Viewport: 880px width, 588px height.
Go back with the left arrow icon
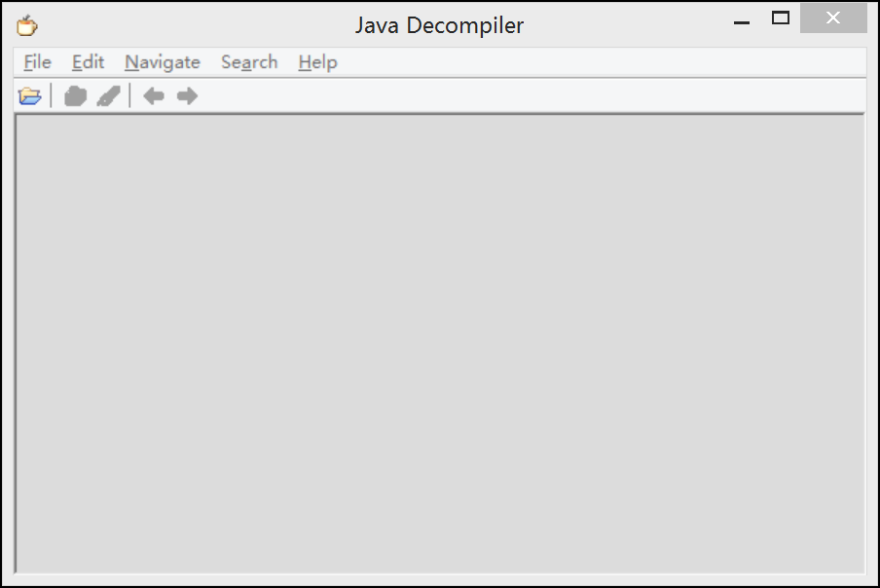[x=154, y=96]
